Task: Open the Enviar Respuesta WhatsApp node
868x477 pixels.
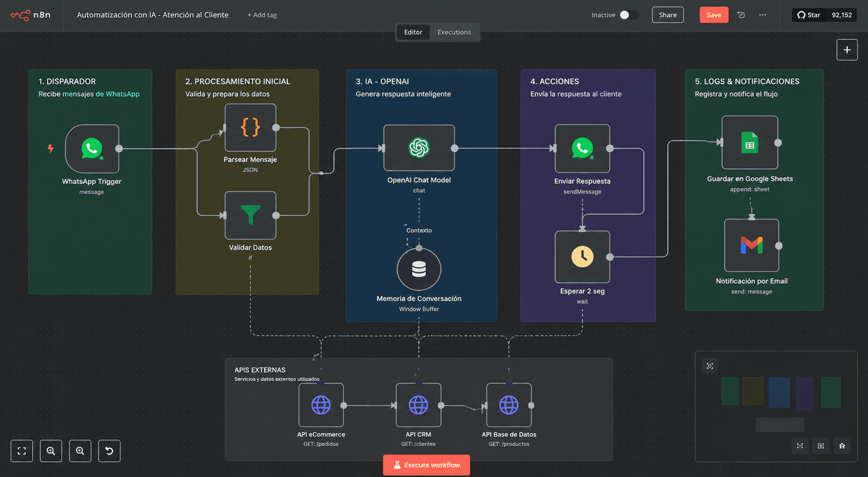Action: pos(582,148)
